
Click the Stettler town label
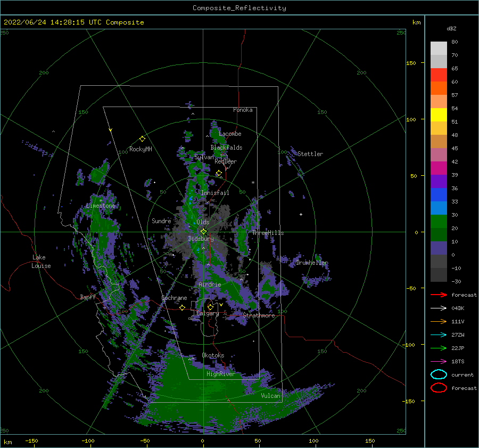tap(310, 154)
